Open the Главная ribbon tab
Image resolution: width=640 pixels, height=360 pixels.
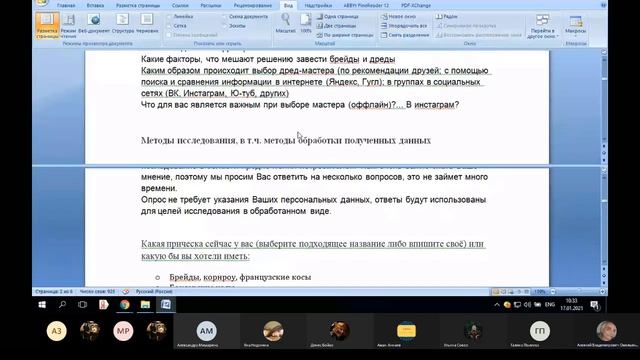66,6
